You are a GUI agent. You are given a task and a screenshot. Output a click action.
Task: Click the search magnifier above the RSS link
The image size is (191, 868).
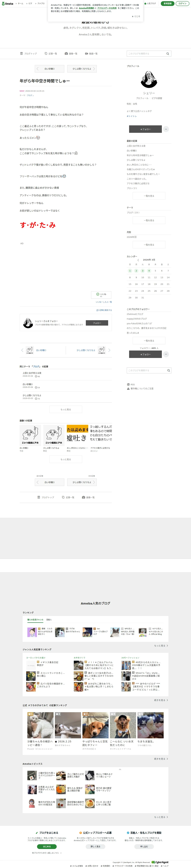[168, 370]
